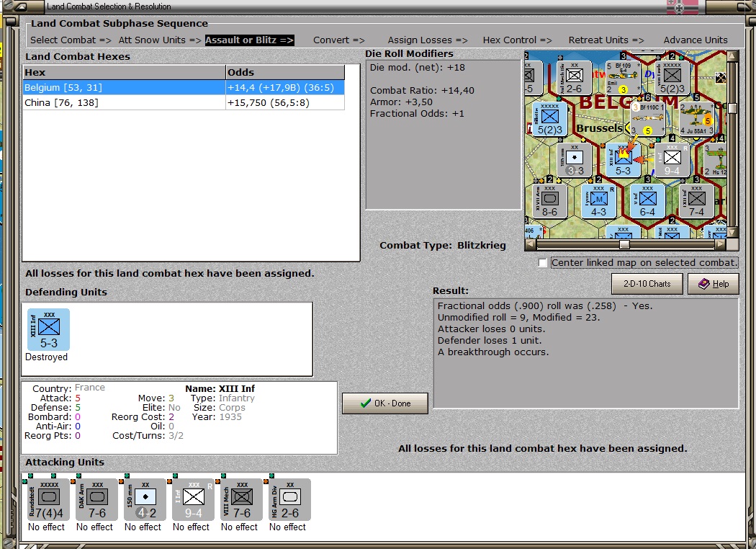Click the Convert subphase label
This screenshot has width=756, height=549.
pos(339,40)
